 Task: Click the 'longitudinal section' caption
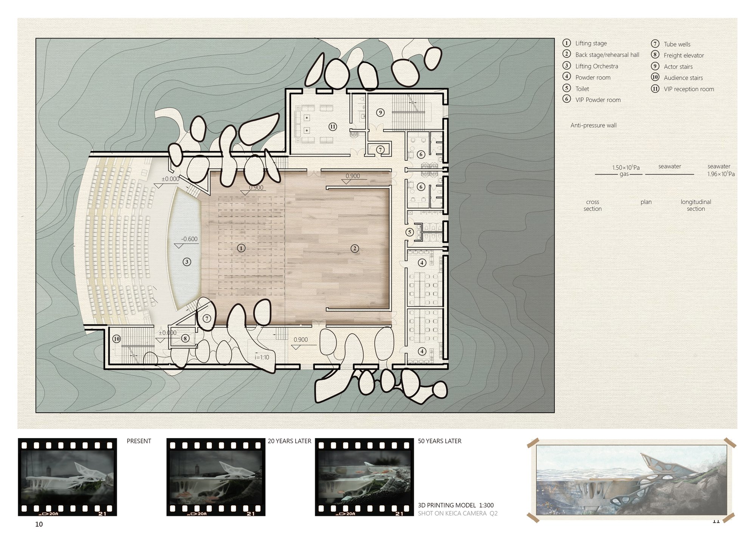coord(696,205)
